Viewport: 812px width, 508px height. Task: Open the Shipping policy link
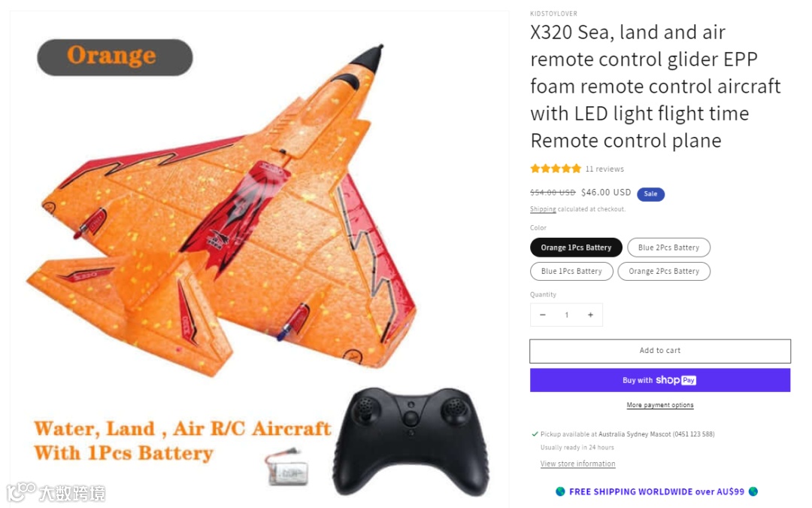[x=543, y=209]
